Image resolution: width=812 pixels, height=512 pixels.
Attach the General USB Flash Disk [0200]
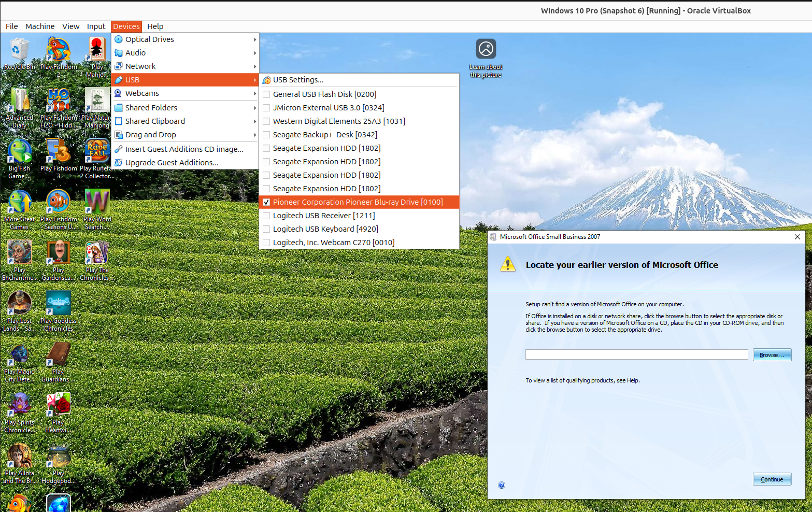point(359,94)
